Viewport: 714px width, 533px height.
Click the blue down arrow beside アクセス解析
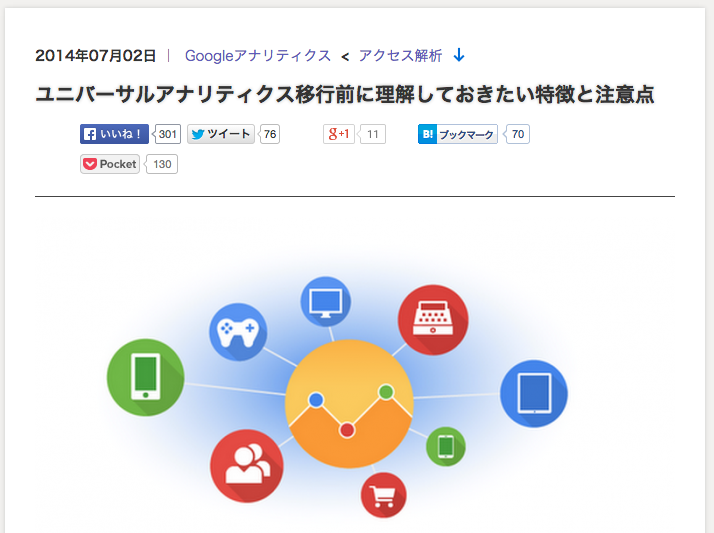pyautogui.click(x=459, y=55)
